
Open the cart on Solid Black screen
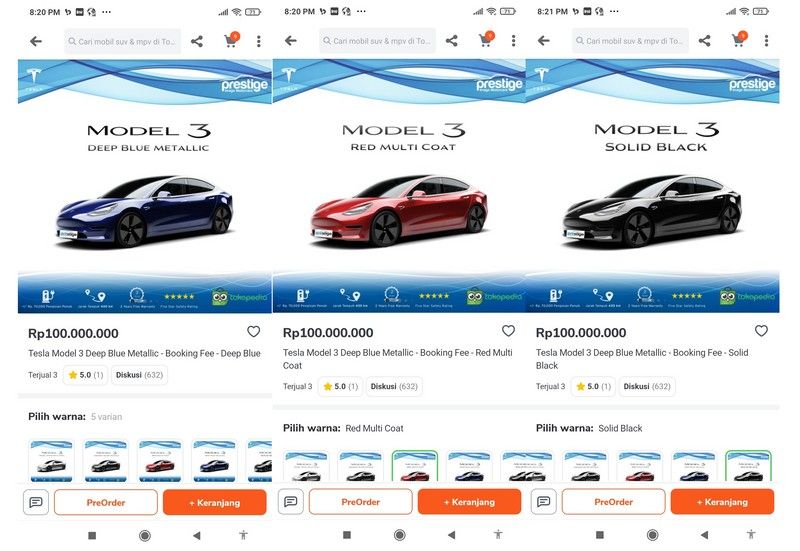739,39
